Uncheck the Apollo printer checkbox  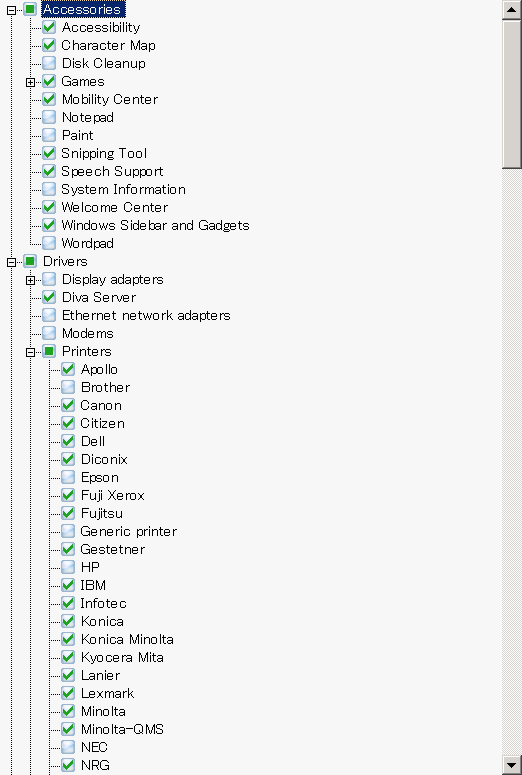click(68, 369)
